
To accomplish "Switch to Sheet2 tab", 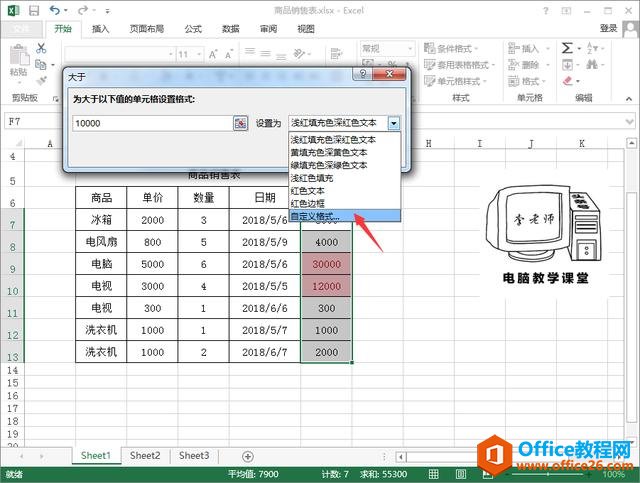I will point(145,456).
